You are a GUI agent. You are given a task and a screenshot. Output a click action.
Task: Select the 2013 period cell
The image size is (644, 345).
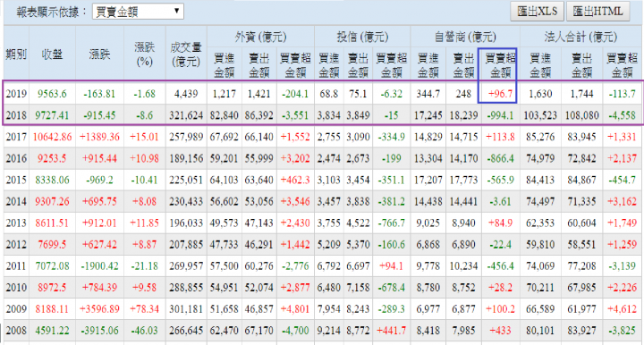[16, 223]
